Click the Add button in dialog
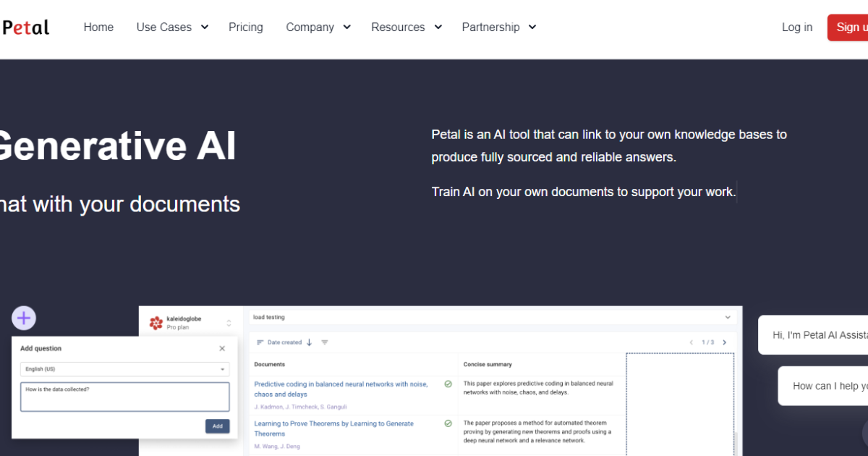The width and height of the screenshot is (868, 456). pos(217,426)
